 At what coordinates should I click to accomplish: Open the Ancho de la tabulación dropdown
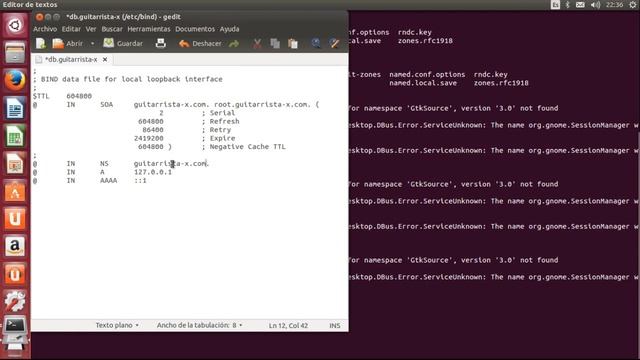pyautogui.click(x=200, y=325)
